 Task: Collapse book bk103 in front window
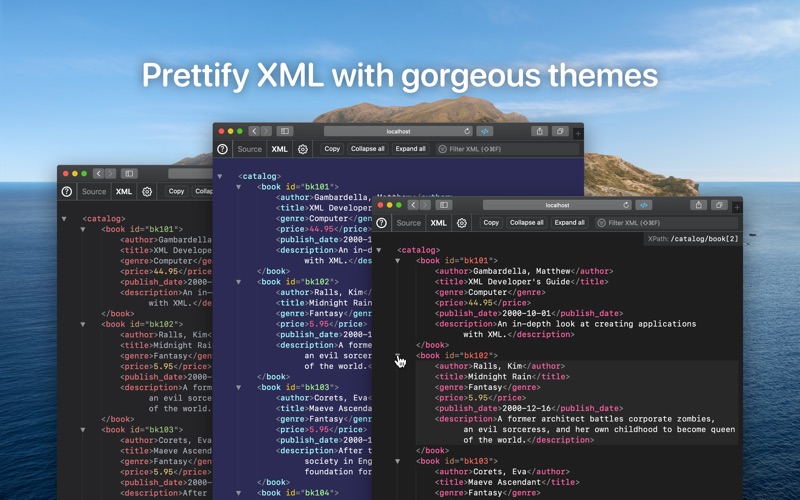point(397,461)
